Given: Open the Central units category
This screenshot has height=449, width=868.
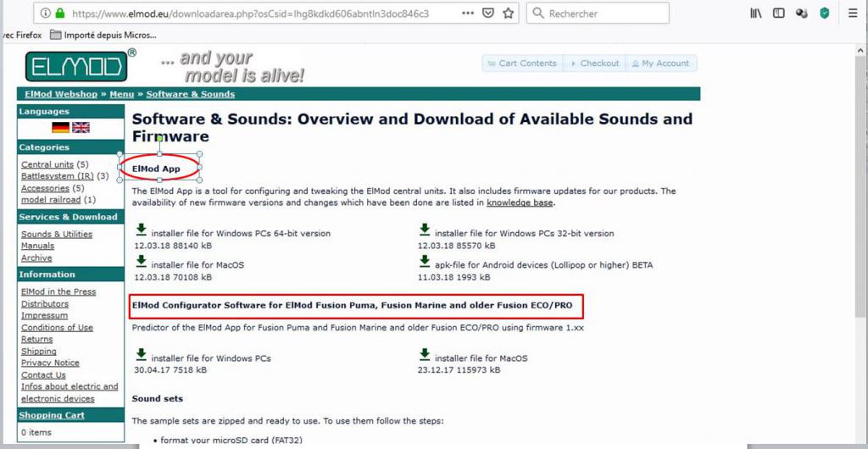Looking at the screenshot, I should point(47,165).
